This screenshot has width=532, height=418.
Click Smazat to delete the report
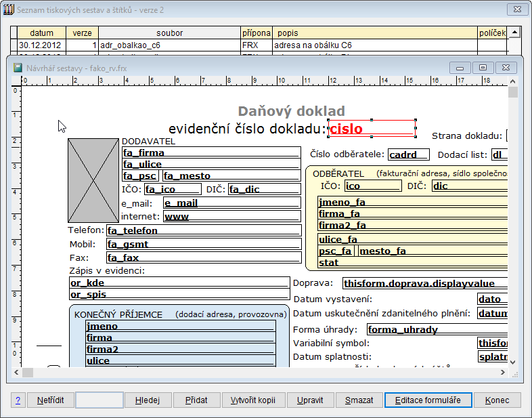click(359, 400)
